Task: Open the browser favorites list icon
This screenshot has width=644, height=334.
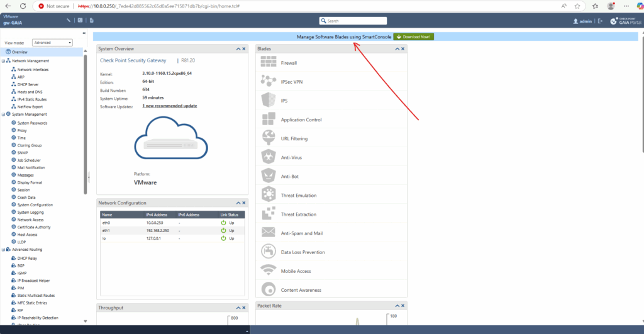Action: [x=595, y=6]
